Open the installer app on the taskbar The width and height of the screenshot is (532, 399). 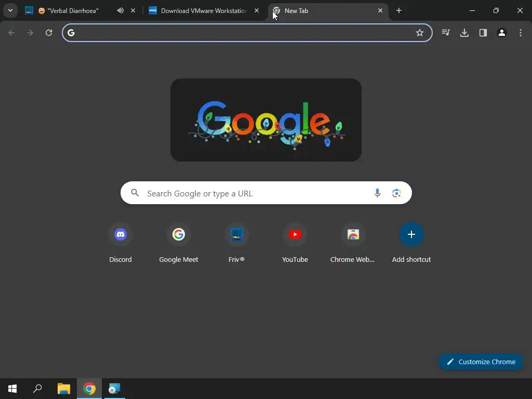tap(114, 389)
